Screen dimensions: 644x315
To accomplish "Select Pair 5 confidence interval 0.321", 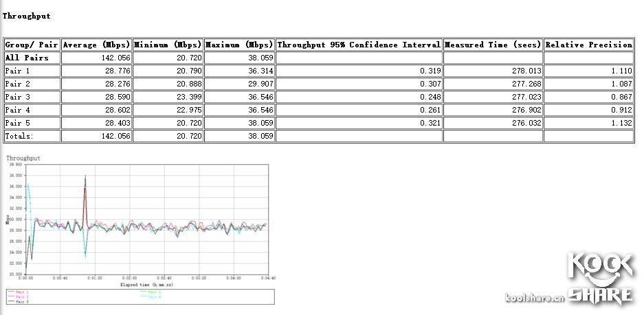I will [430, 123].
